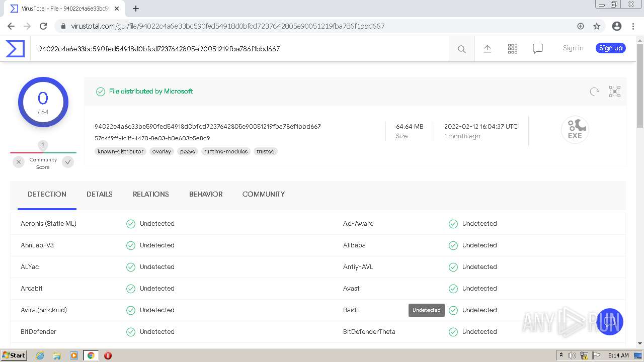Click the Avast engine name
This screenshot has height=362, width=644.
coord(351,289)
